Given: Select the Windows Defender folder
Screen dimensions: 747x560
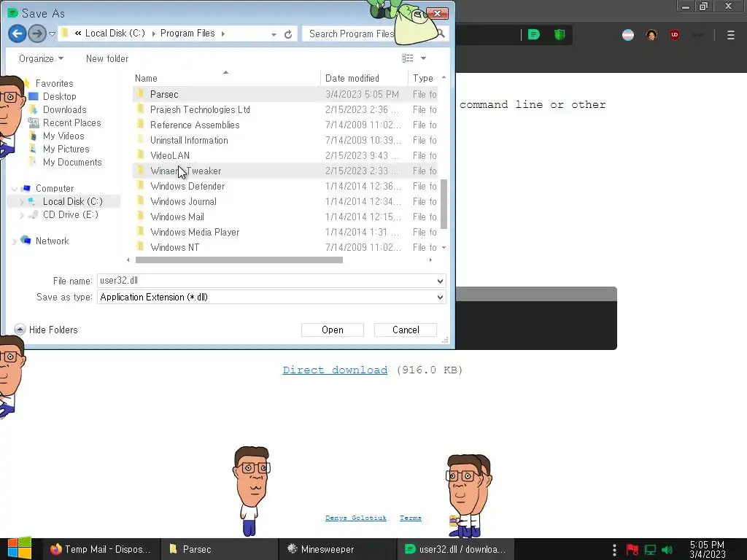Looking at the screenshot, I should pyautogui.click(x=187, y=186).
